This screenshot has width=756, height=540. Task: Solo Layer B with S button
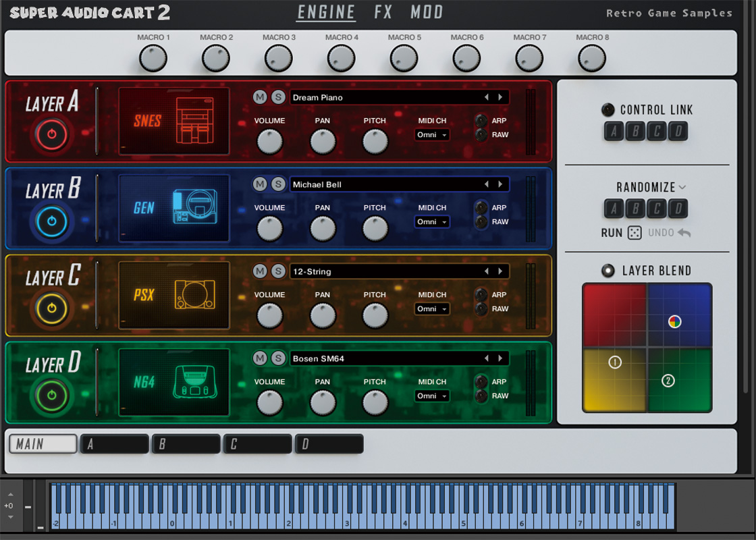click(x=278, y=184)
